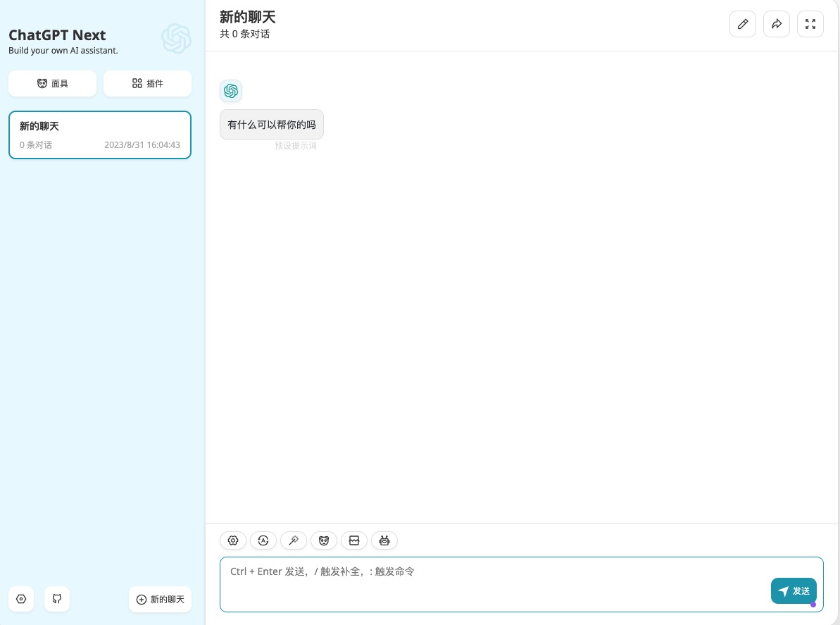Click the ChatGPT avatar above greeting
The image size is (840, 625).
click(x=231, y=91)
